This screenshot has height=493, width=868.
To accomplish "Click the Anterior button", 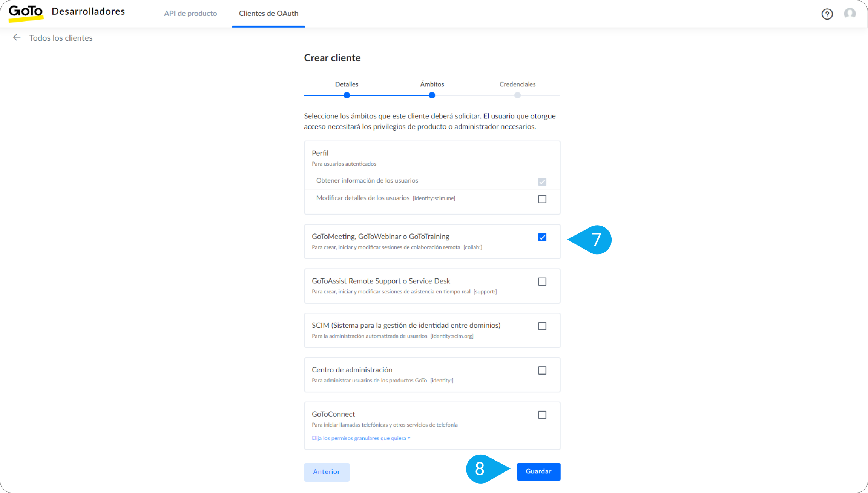I will pyautogui.click(x=327, y=472).
